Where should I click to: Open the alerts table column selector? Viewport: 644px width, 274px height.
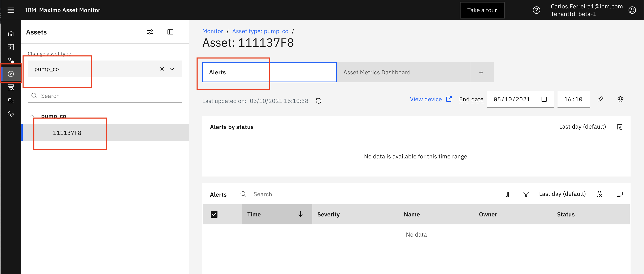(x=507, y=194)
